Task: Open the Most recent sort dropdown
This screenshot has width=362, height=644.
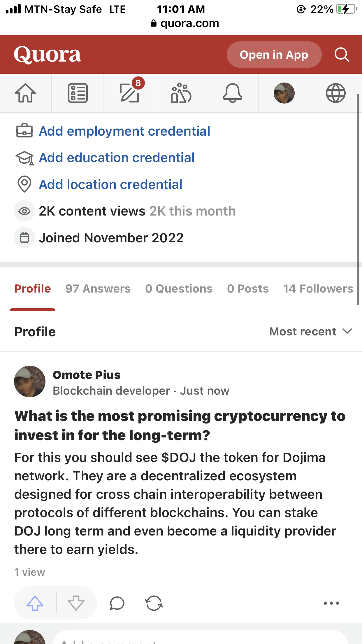Action: click(x=310, y=332)
